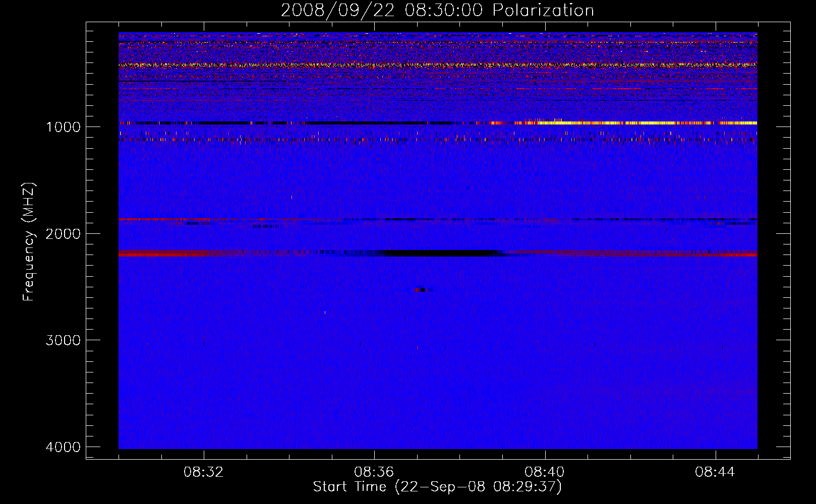The height and width of the screenshot is (504, 816).
Task: Click the 08:36 time tick label
Action: coord(374,472)
